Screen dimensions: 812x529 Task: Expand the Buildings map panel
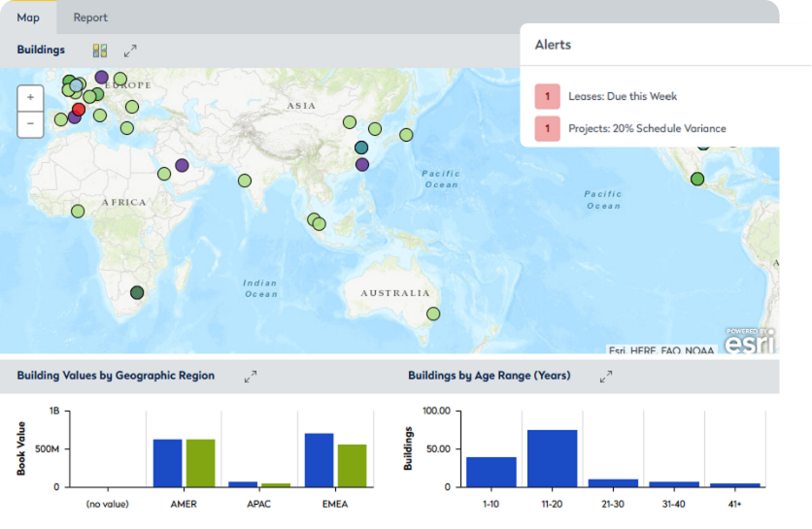tap(130, 50)
